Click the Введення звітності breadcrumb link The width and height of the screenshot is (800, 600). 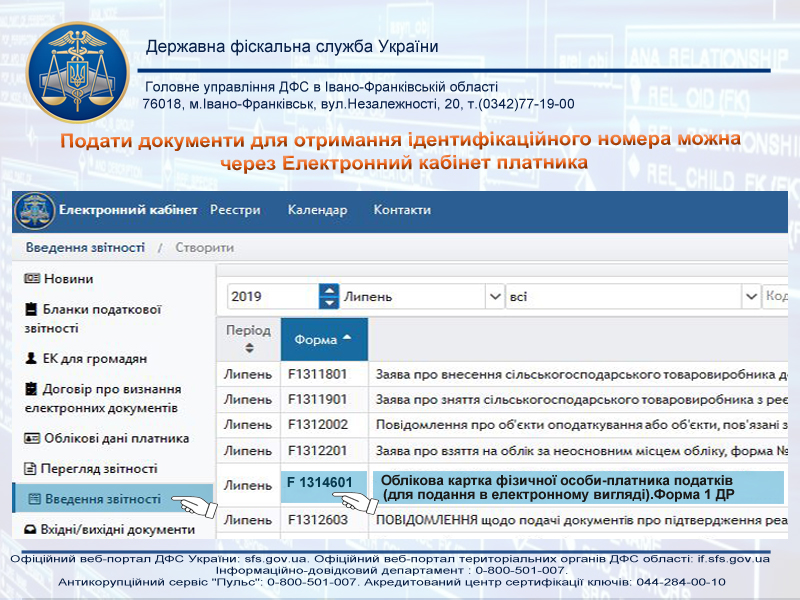pos(85,247)
